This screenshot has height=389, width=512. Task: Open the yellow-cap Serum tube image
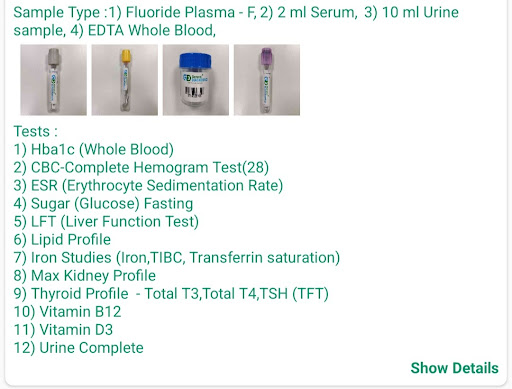[125, 80]
